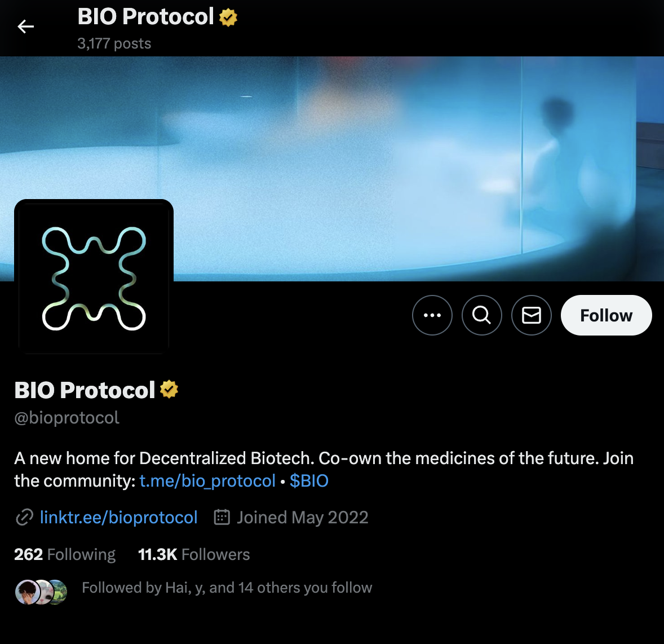View the 262 Following list
Viewport: 664px width, 644px height.
click(65, 554)
